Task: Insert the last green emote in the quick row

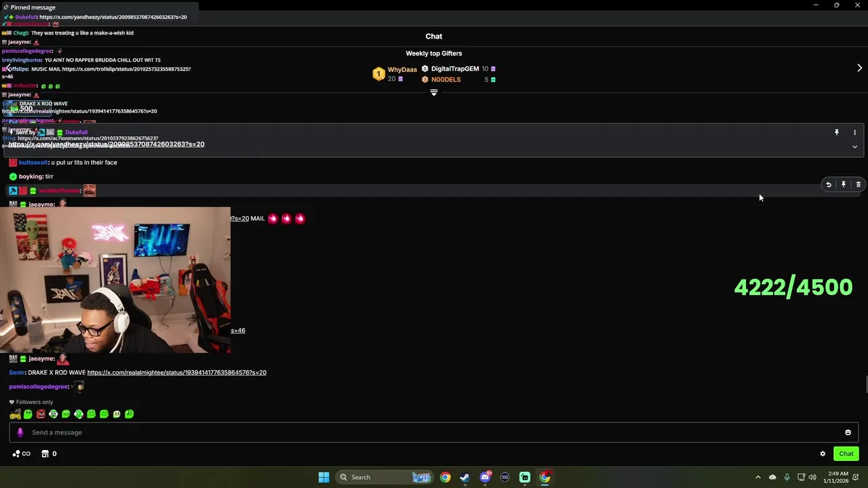Action: pyautogui.click(x=130, y=414)
